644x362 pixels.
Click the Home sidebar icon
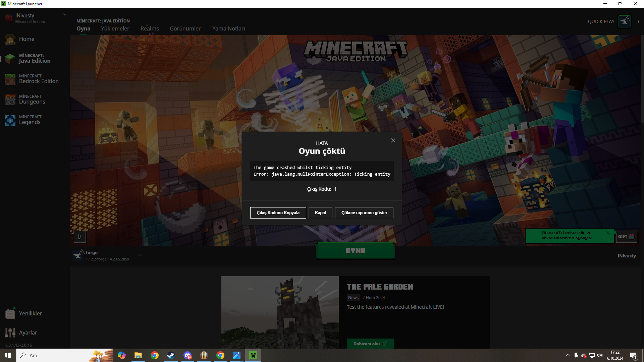[x=10, y=39]
